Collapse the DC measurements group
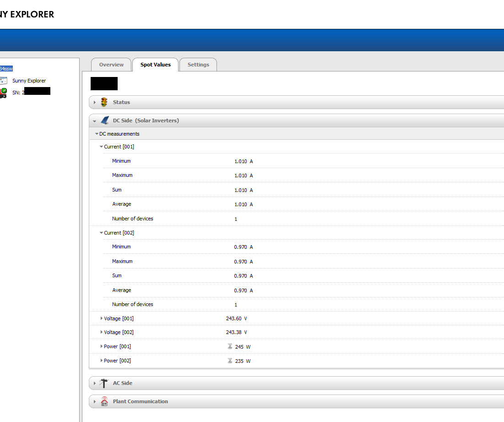Image resolution: width=504 pixels, height=422 pixels. pos(97,134)
